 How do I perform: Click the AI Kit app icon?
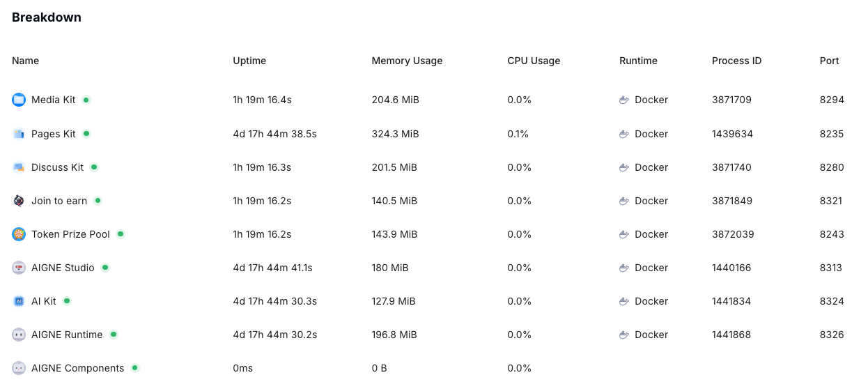pos(19,301)
